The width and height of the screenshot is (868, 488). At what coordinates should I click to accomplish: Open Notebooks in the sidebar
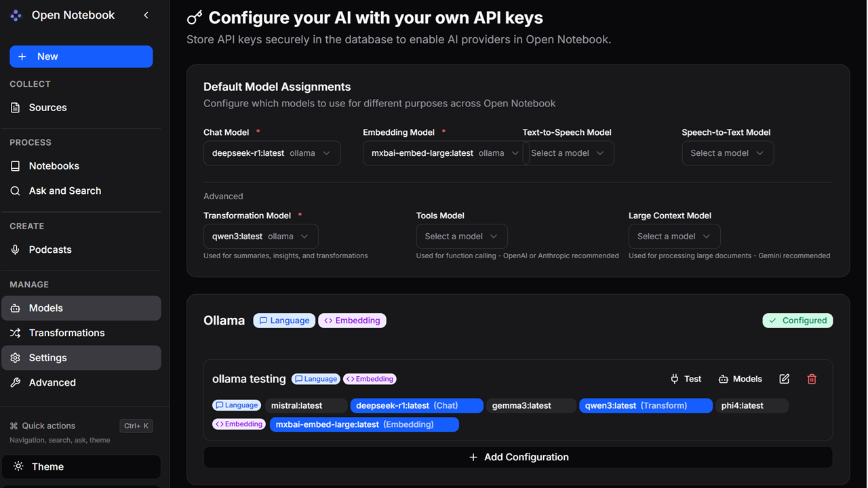tap(81, 165)
